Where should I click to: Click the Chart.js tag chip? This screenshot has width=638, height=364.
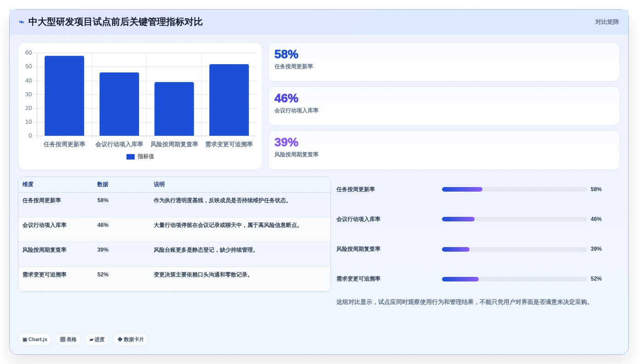[35, 339]
